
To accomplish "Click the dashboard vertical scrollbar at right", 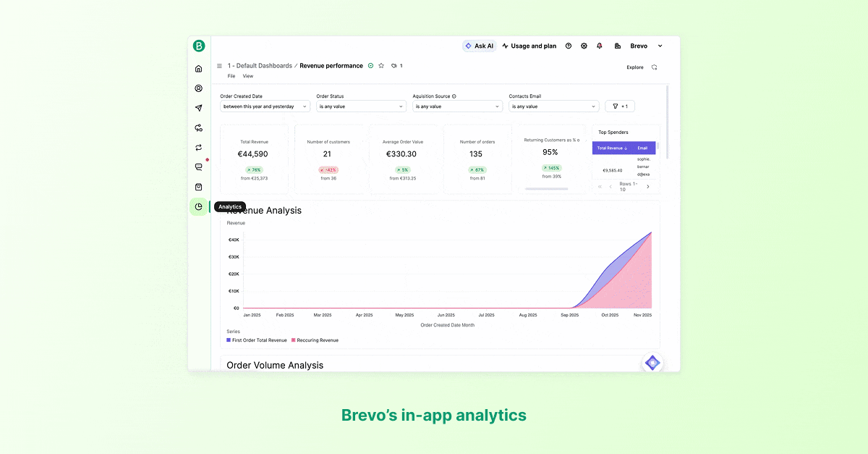I will 667,122.
